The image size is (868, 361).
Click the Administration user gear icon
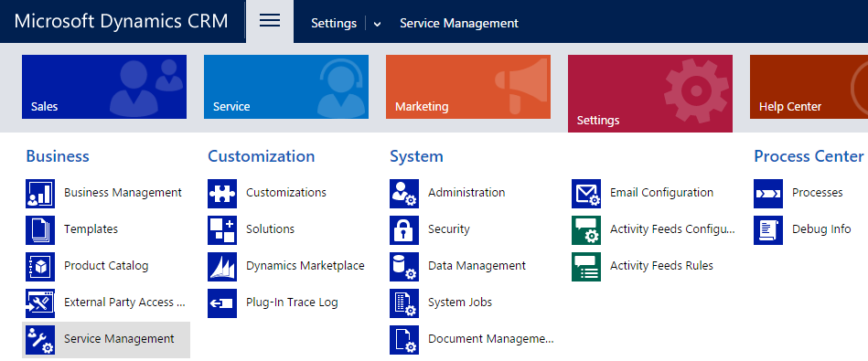pyautogui.click(x=404, y=194)
